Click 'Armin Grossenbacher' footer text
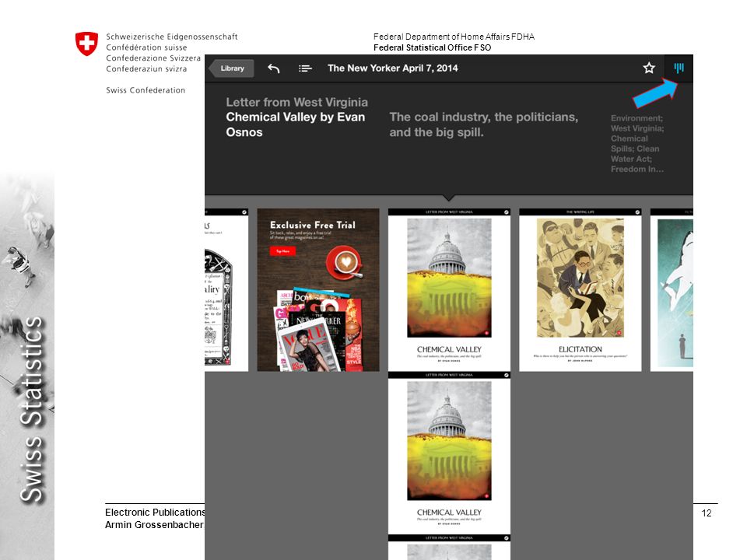Image resolution: width=747 pixels, height=560 pixels. click(x=154, y=524)
